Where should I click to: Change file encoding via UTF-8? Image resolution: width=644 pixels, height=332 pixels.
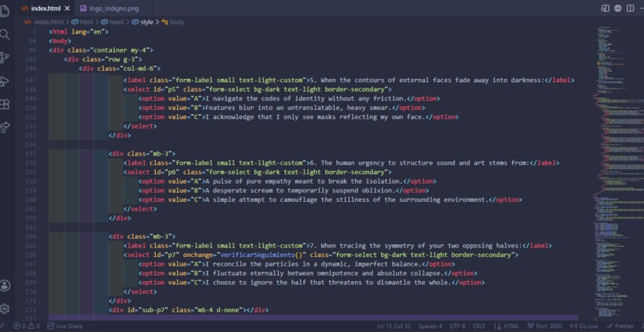point(457,326)
